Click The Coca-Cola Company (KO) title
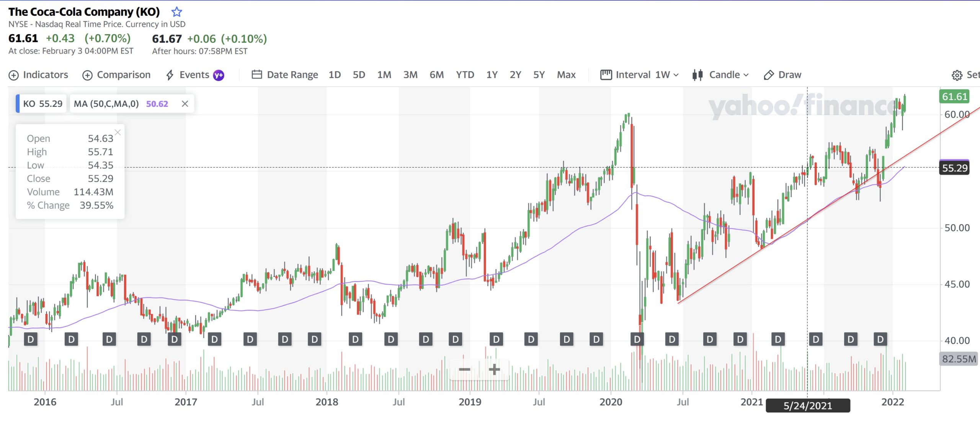980x422 pixels. tap(84, 12)
